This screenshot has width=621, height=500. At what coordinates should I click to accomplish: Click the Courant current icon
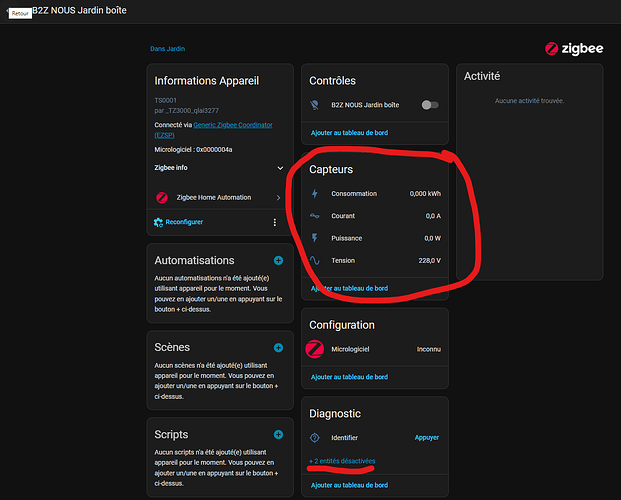(x=315, y=216)
